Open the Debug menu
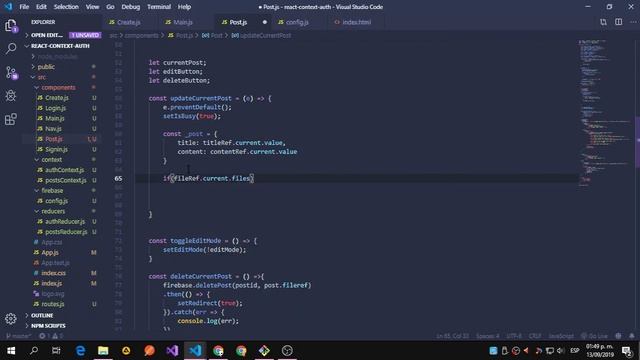This screenshot has height=360, width=640. (x=131, y=7)
